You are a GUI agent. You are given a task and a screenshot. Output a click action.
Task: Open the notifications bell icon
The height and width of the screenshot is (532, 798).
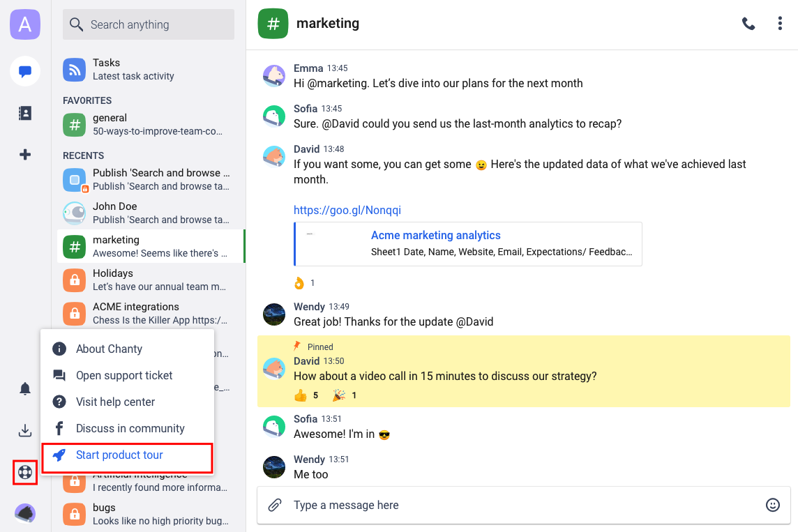[x=25, y=389]
